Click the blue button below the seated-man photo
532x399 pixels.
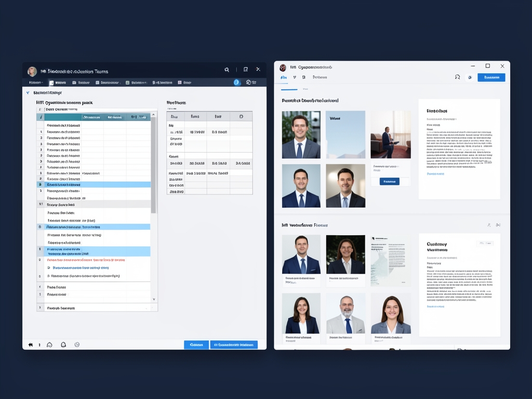point(390,181)
